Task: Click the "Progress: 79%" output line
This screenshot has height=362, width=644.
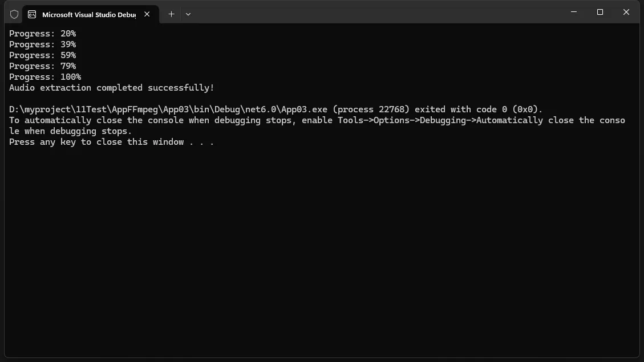Action: pos(42,66)
